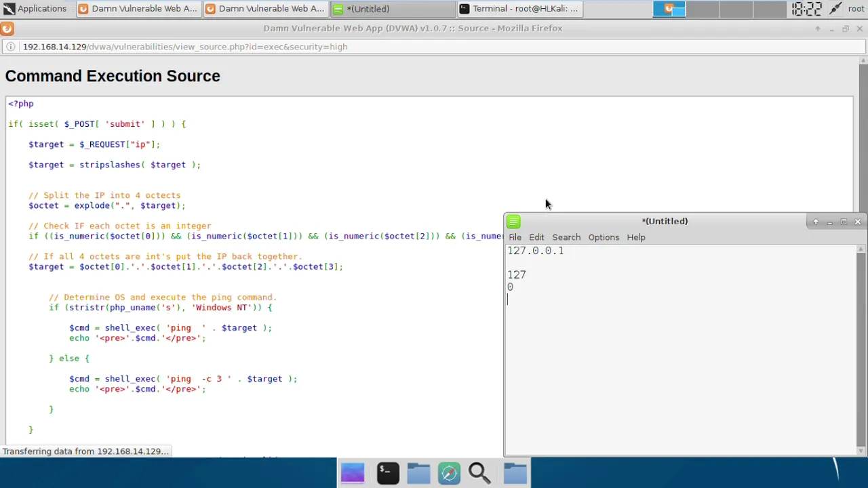868x488 pixels.
Task: Launch Terminal from the bottom dock
Action: [x=388, y=473]
